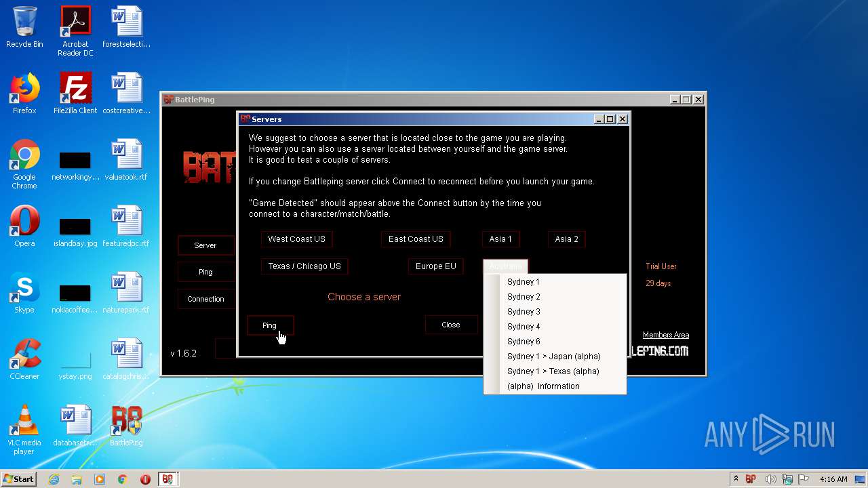
Task: Open FileZilla Client shortcut
Action: click(x=75, y=94)
